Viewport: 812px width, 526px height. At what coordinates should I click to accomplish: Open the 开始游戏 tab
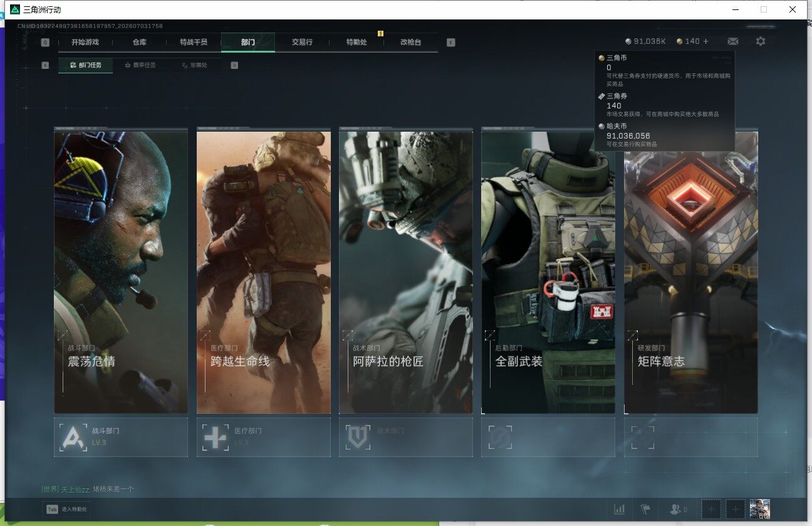click(85, 42)
